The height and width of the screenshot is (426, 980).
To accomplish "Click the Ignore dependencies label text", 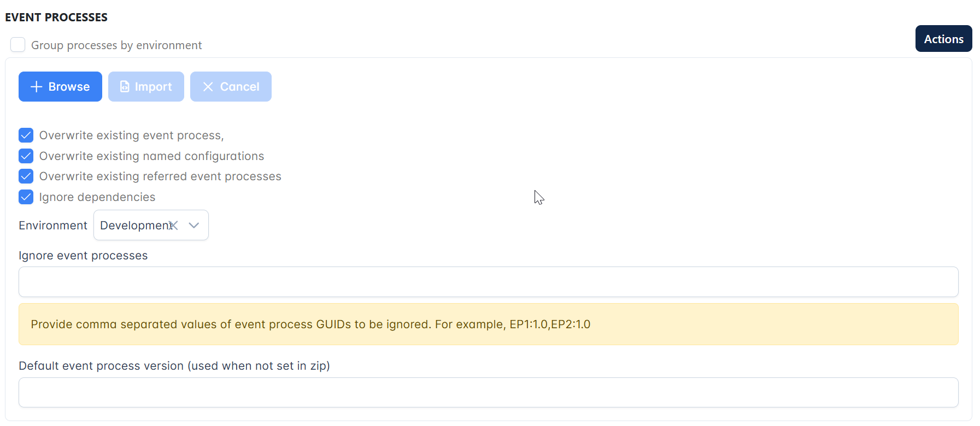I will 97,197.
